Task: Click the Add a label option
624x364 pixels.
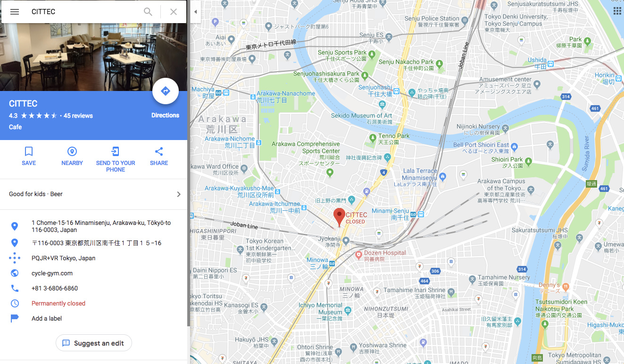Action: [47, 318]
